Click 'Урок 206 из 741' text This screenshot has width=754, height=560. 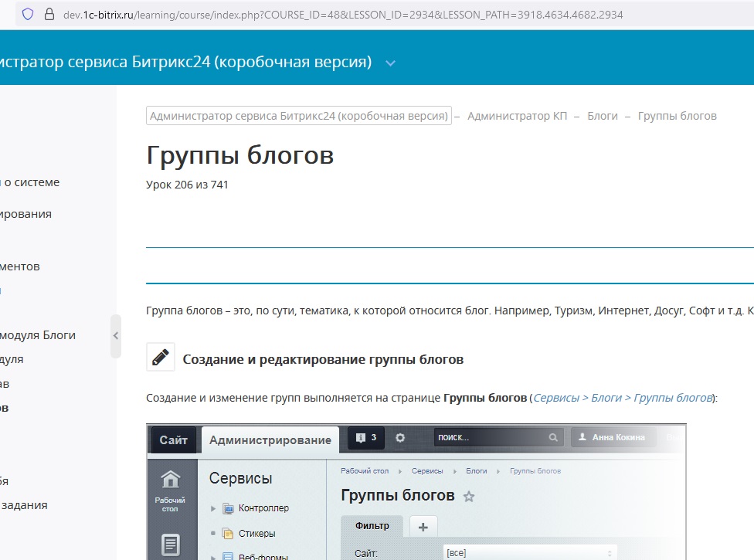click(187, 185)
